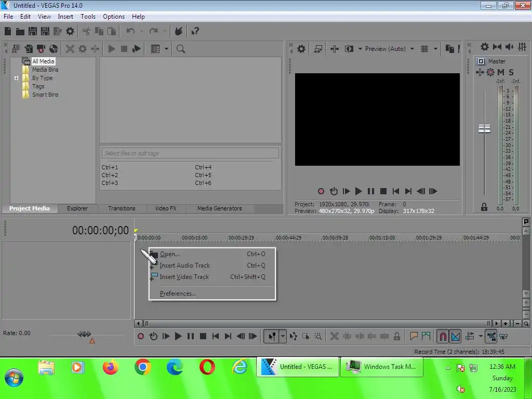The image size is (532, 399).
Task: Choose Insert Audio Track from context menu
Action: click(212, 265)
